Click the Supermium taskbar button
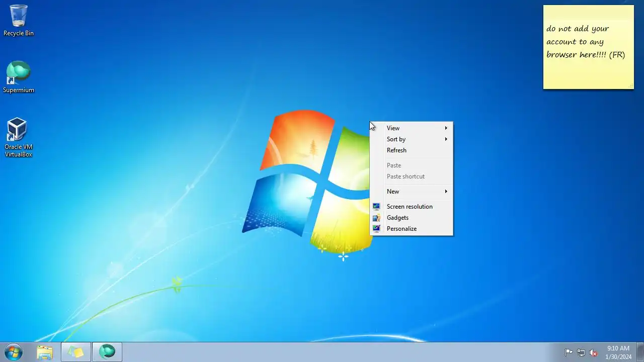Viewport: 644px width, 362px height. (x=107, y=352)
